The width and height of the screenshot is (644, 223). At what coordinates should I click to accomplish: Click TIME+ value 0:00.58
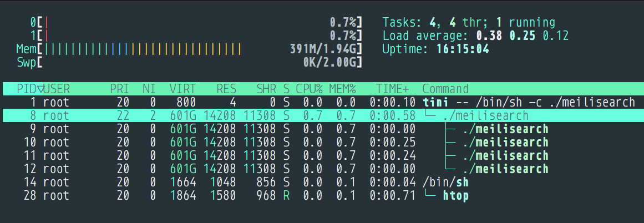393,116
